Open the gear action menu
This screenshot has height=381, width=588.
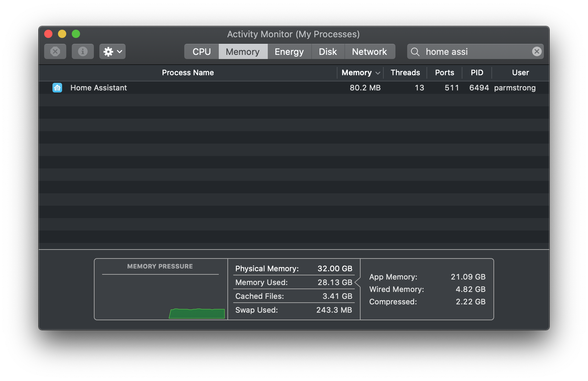click(x=112, y=51)
